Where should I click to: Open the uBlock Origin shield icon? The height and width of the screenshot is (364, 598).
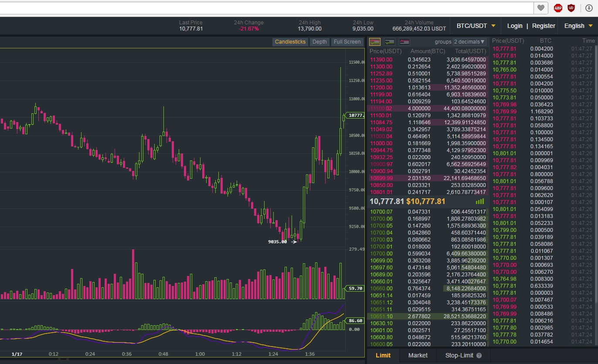click(571, 8)
